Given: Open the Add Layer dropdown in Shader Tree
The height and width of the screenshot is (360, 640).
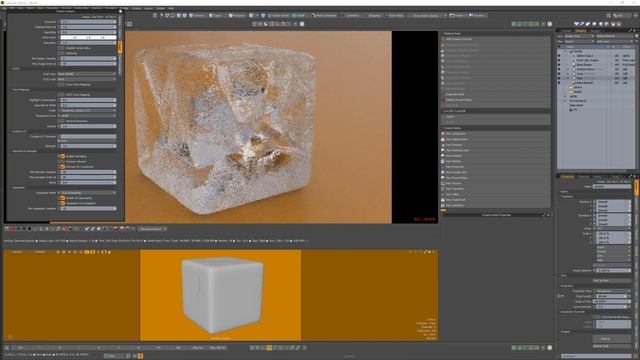Looking at the screenshot, I should [x=615, y=42].
